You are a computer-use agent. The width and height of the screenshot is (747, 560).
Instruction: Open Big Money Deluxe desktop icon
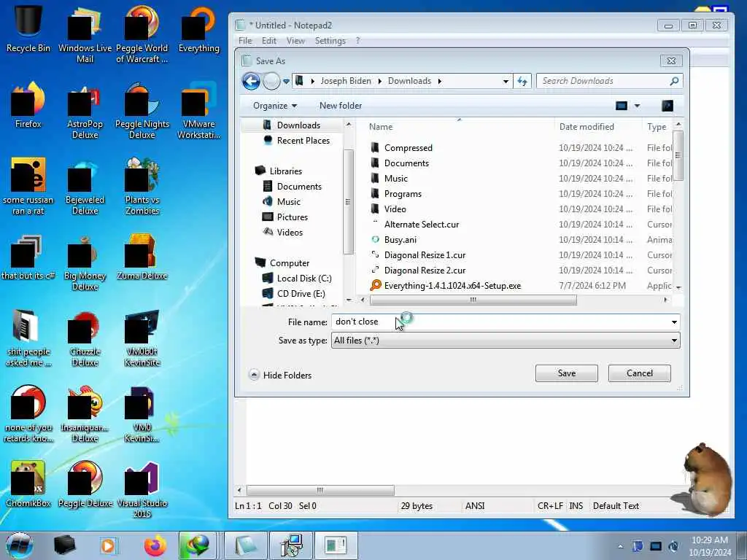(x=85, y=262)
